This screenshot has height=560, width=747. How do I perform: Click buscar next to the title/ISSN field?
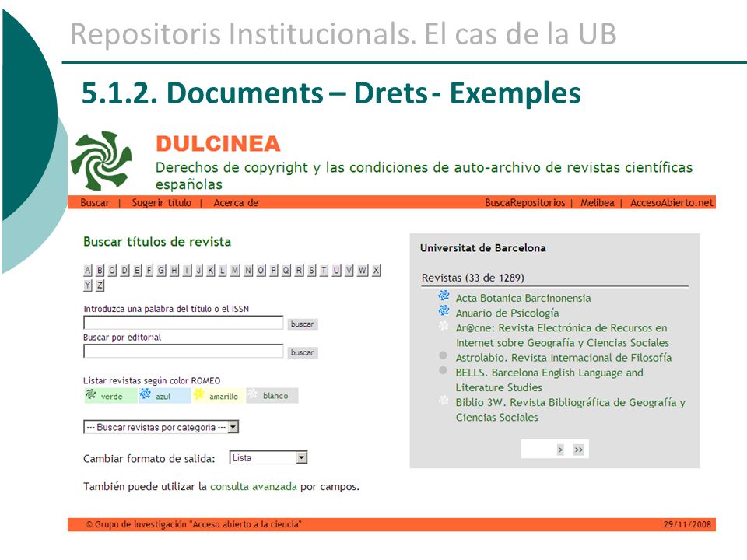click(302, 324)
